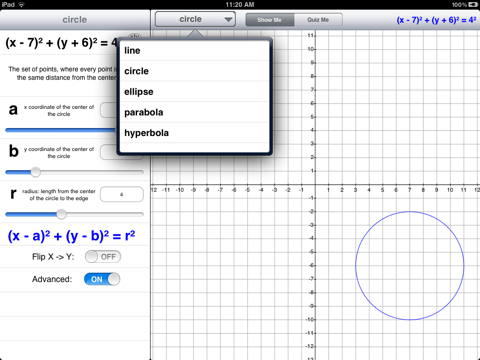Pick parabola in the popup list
The width and height of the screenshot is (480, 360).
tap(194, 112)
